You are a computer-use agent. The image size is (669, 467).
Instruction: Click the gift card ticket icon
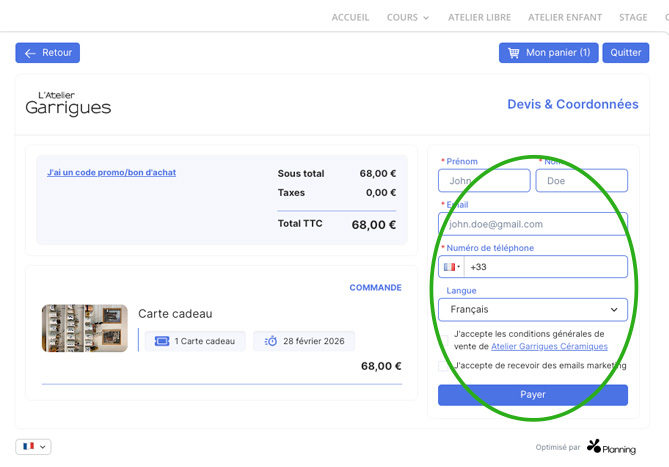[162, 341]
